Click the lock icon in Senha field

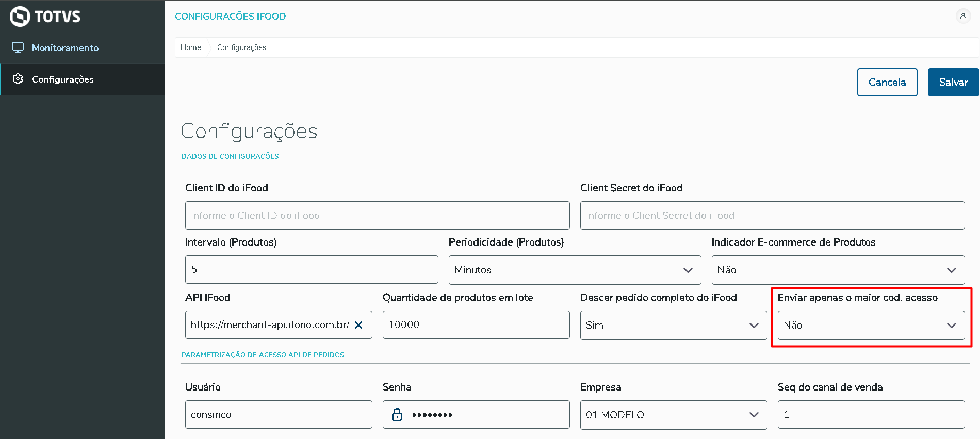pos(397,414)
